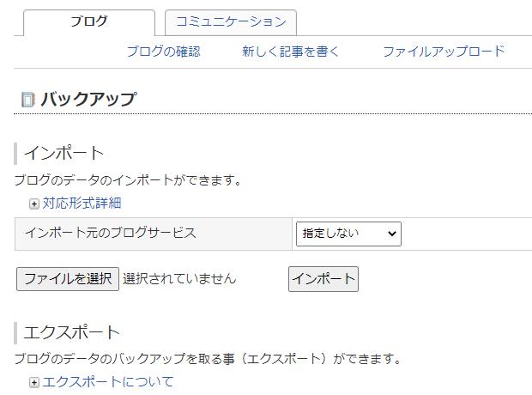This screenshot has width=532, height=395.
Task: Click the plus icon beside 対応形式詳細
Action: point(34,204)
